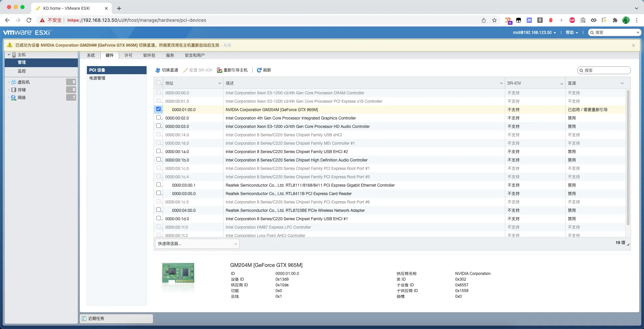Open the address (地址) column dropdown arrow

click(x=220, y=83)
